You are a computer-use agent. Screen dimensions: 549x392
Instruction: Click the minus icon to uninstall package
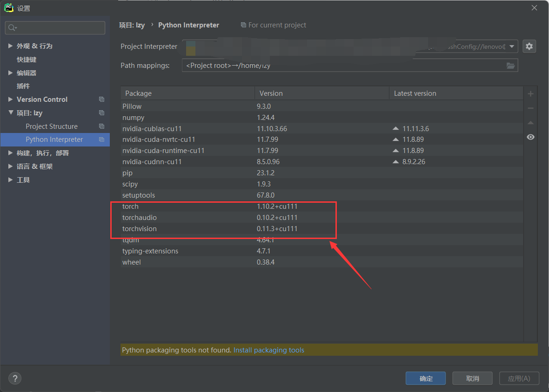(530, 108)
